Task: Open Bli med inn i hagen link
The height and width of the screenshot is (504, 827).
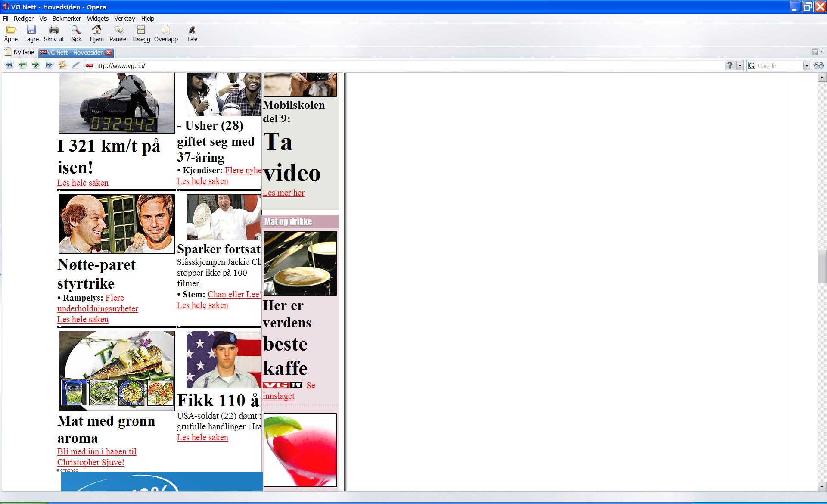Action: pyautogui.click(x=97, y=457)
